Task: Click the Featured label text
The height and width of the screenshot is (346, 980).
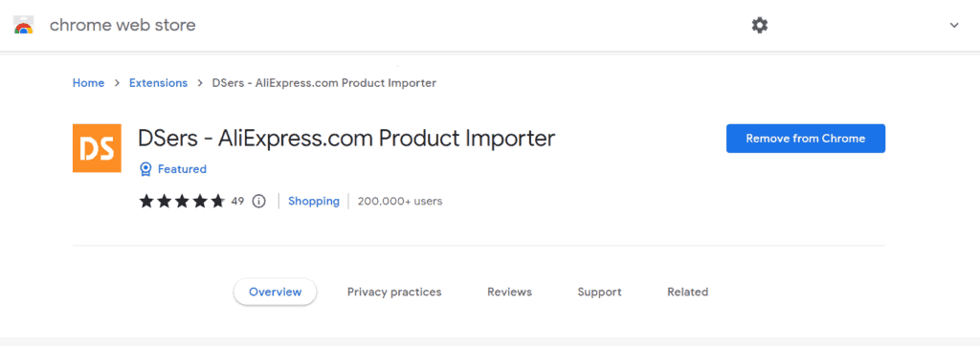Action: point(182,169)
